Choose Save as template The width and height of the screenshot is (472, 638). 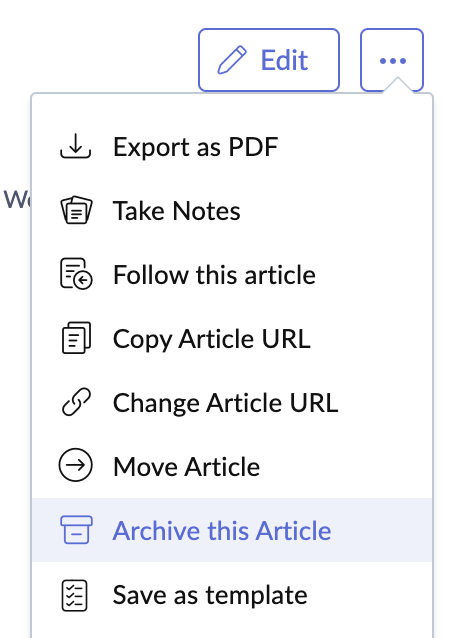(x=232, y=594)
